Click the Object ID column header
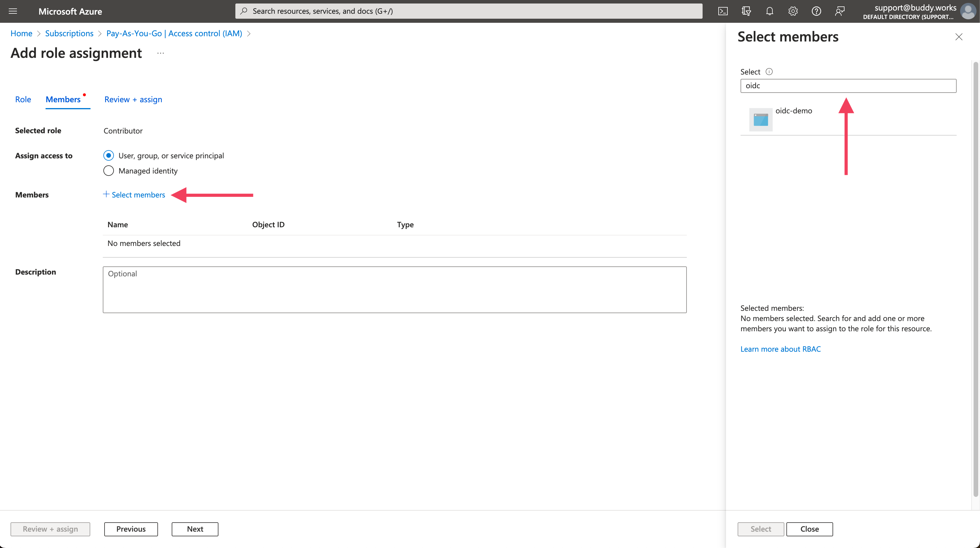Viewport: 980px width, 548px height. tap(268, 225)
